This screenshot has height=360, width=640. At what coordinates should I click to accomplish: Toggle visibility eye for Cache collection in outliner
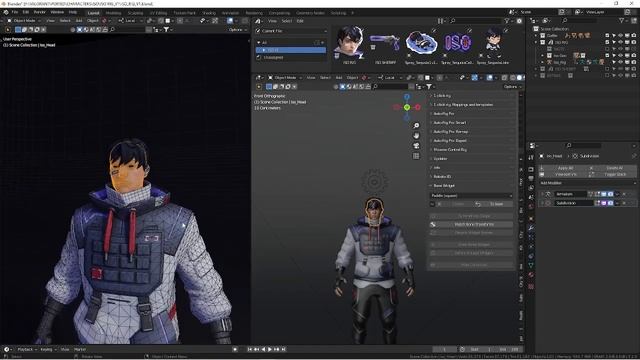[x=620, y=36]
